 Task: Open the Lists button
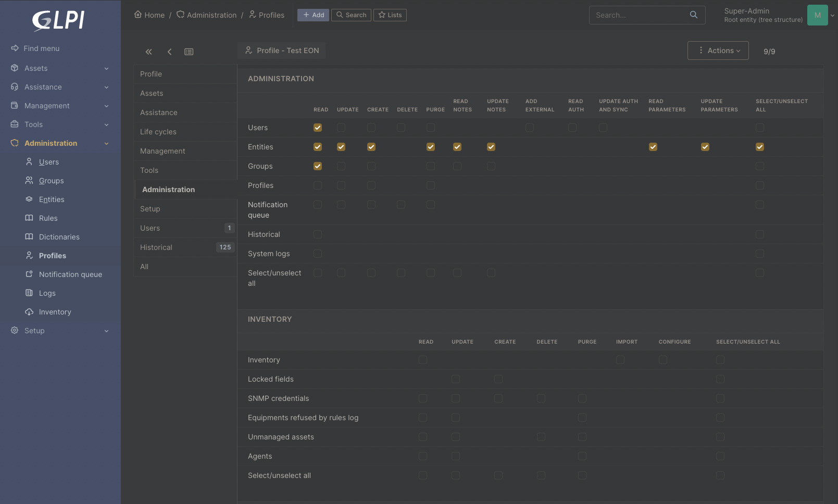(390, 15)
